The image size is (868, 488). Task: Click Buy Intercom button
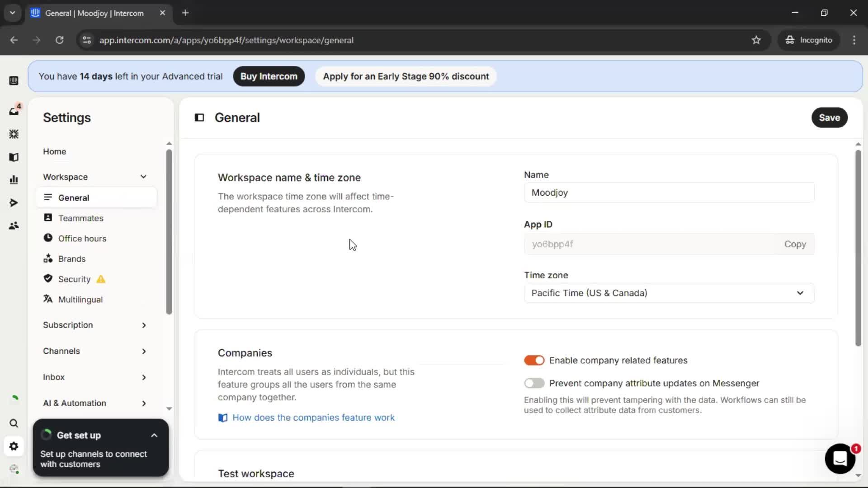[x=269, y=76]
